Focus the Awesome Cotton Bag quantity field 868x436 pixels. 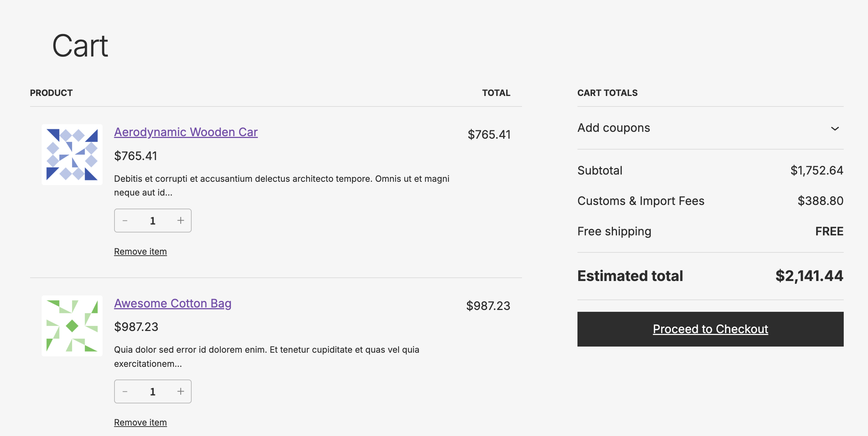(x=153, y=391)
